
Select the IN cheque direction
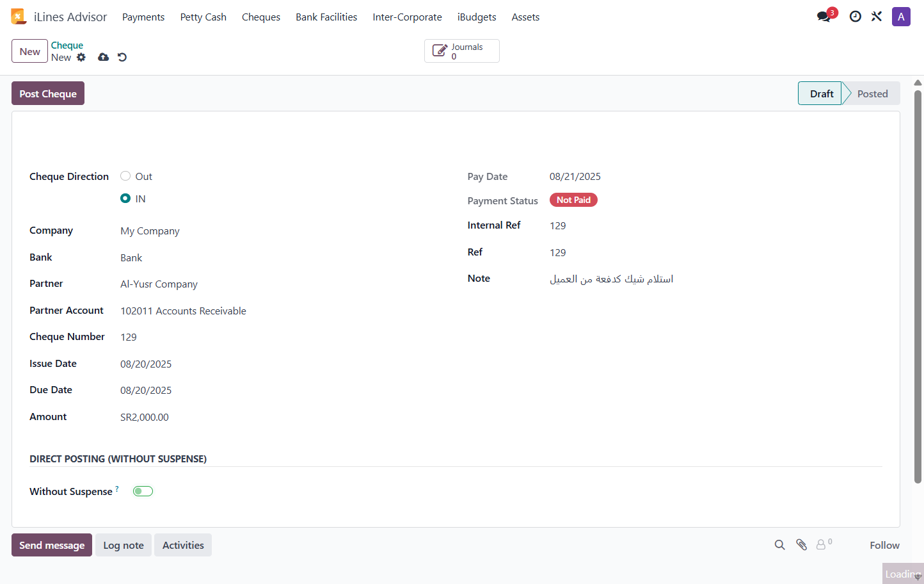(125, 199)
